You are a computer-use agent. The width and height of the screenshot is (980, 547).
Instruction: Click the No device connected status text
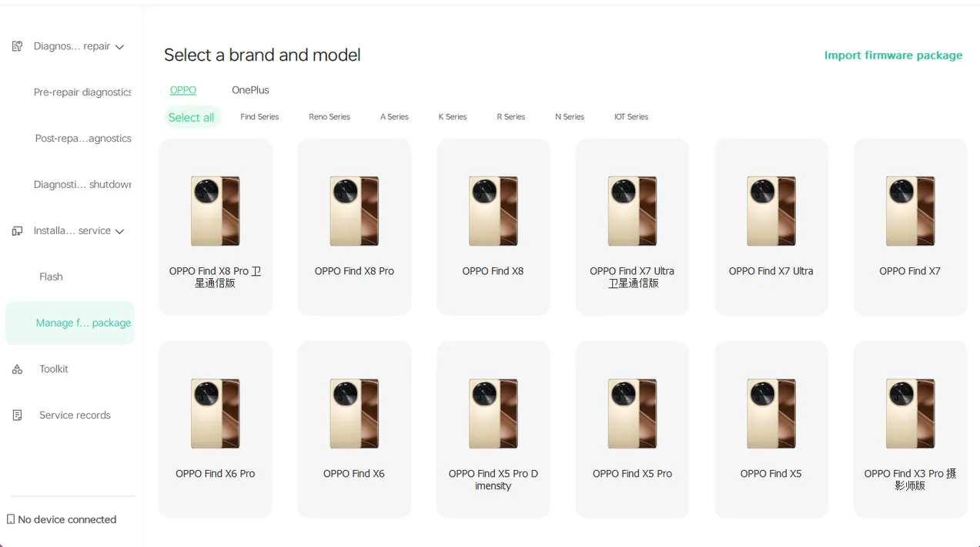67,519
